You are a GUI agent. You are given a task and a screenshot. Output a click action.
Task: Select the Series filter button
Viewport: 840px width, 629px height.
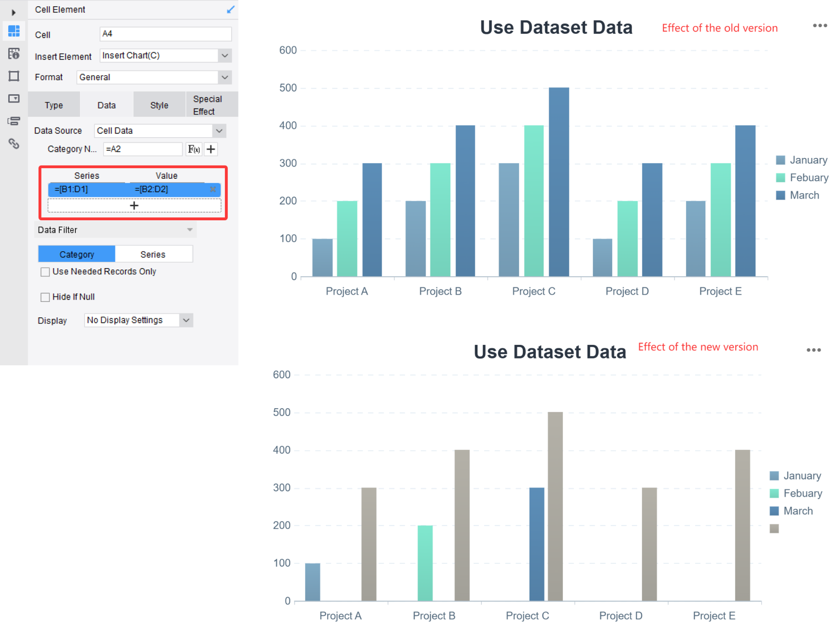(154, 254)
